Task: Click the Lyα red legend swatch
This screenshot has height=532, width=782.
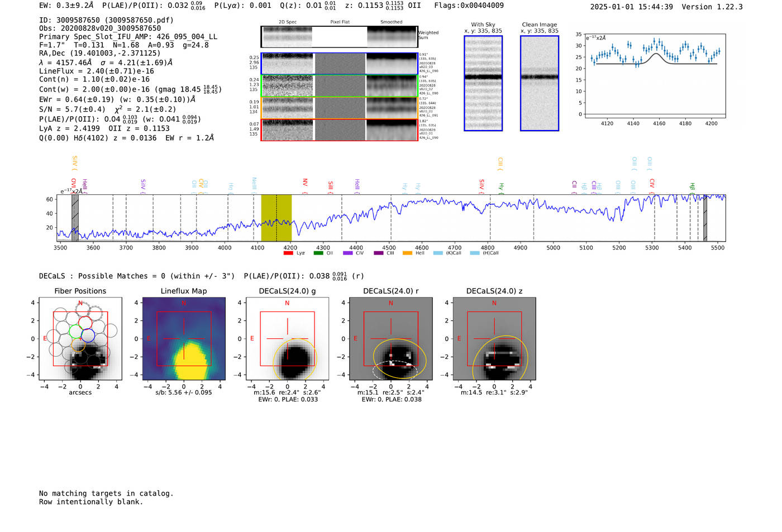Action: pos(288,253)
